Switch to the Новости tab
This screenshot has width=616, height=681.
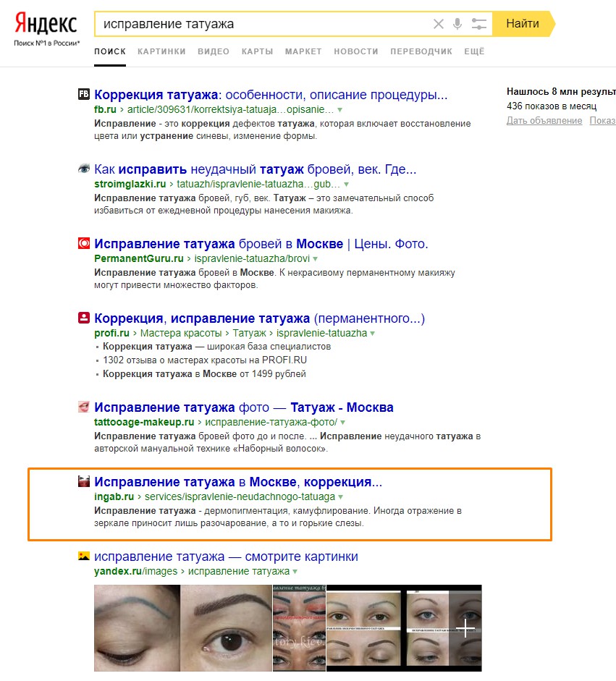point(356,51)
